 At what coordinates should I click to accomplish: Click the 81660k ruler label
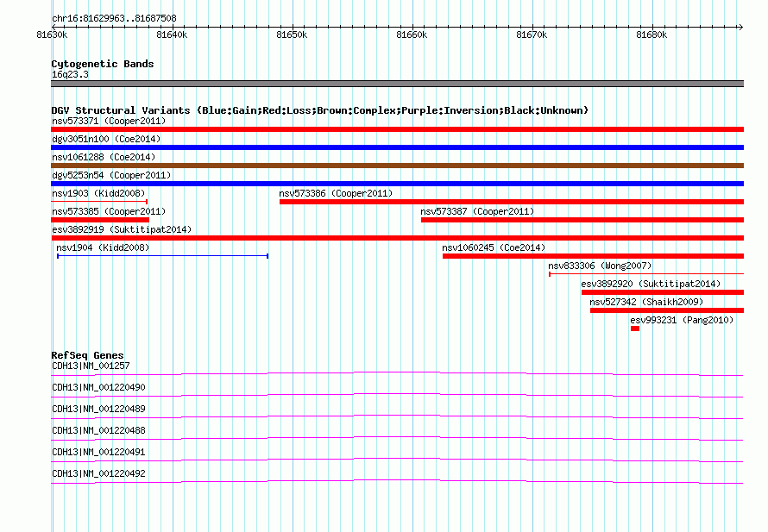412,34
